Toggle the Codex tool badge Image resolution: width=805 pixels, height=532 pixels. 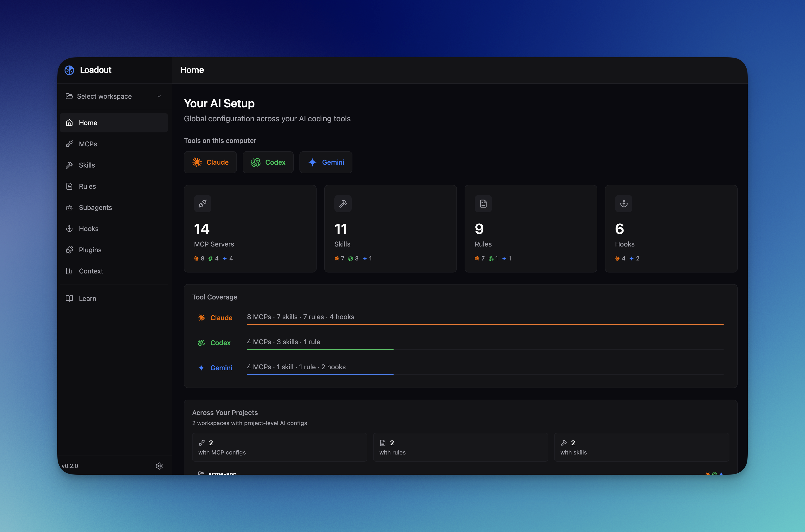268,162
